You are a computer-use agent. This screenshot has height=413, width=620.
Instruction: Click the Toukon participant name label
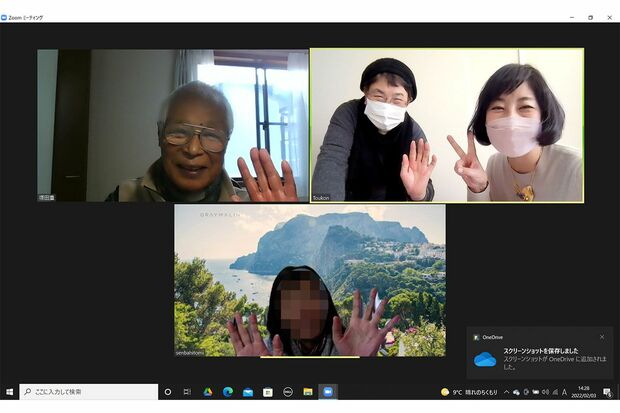[321, 198]
